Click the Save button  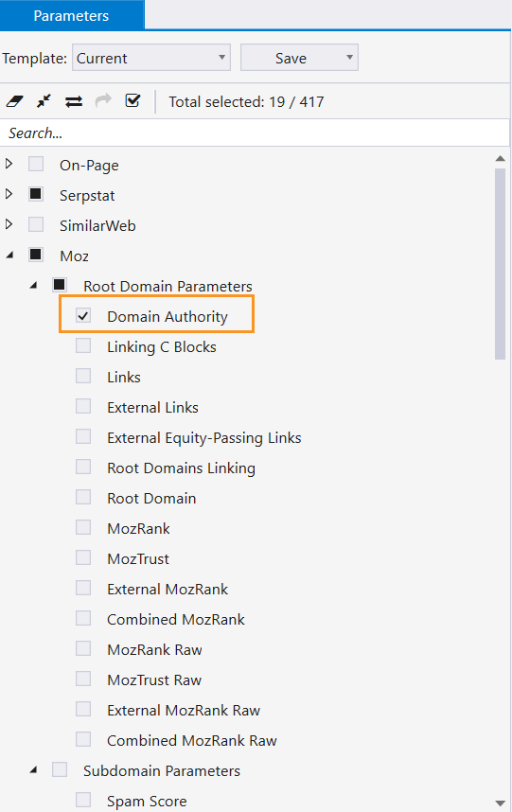tap(291, 58)
